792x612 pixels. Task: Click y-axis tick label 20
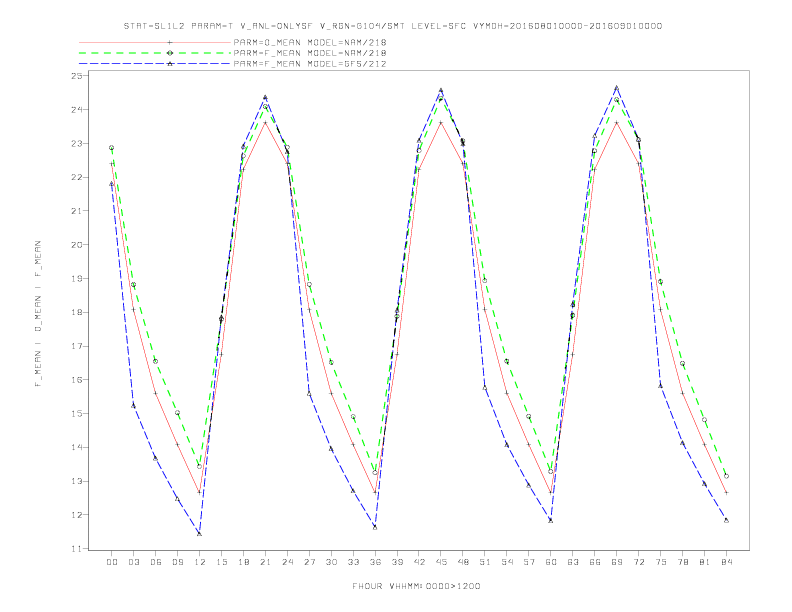(x=77, y=245)
